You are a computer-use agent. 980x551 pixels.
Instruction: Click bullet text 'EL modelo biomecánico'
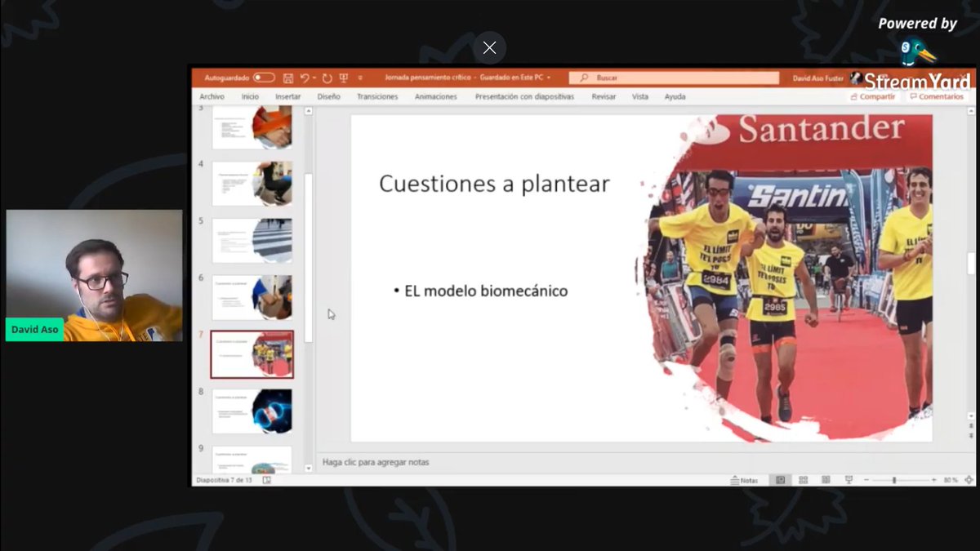[x=486, y=291]
